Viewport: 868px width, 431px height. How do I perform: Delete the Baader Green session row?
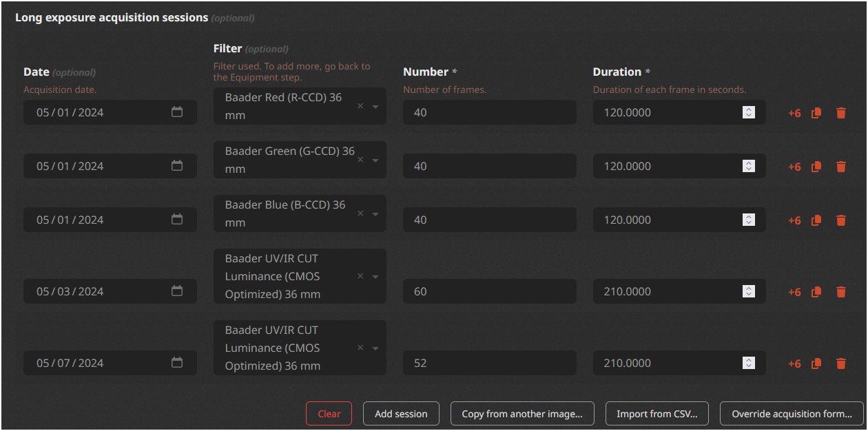click(840, 167)
